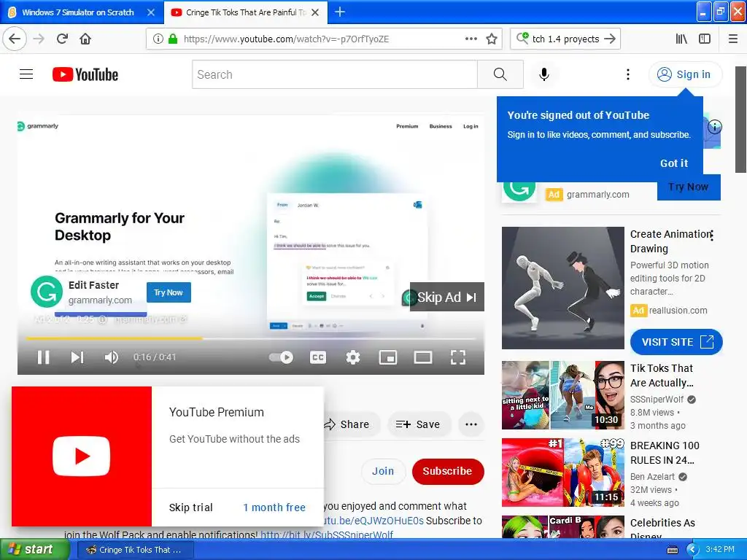The image size is (747, 560).
Task: Click the YouTube Premium red logo
Action: pos(82,456)
